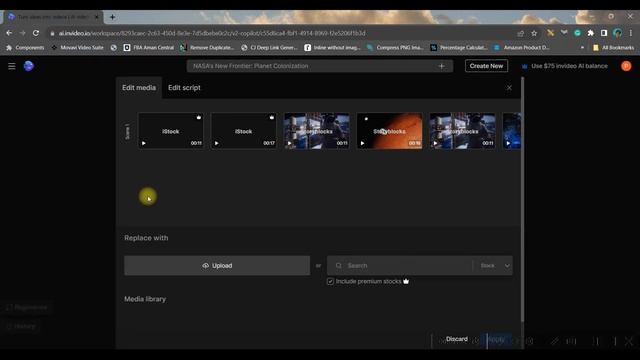Click the crown icon beside Include premium stocks
This screenshot has width=640, height=360.
(406, 281)
